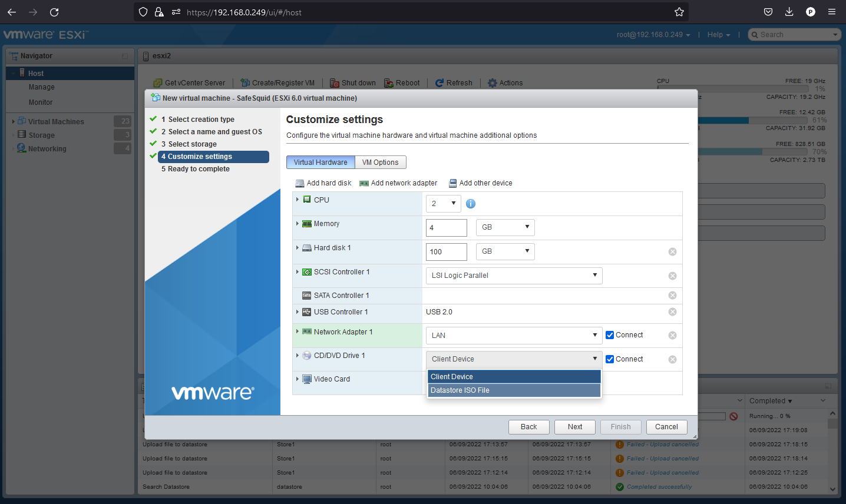
Task: Switch to the VM Options tab
Action: pyautogui.click(x=380, y=163)
